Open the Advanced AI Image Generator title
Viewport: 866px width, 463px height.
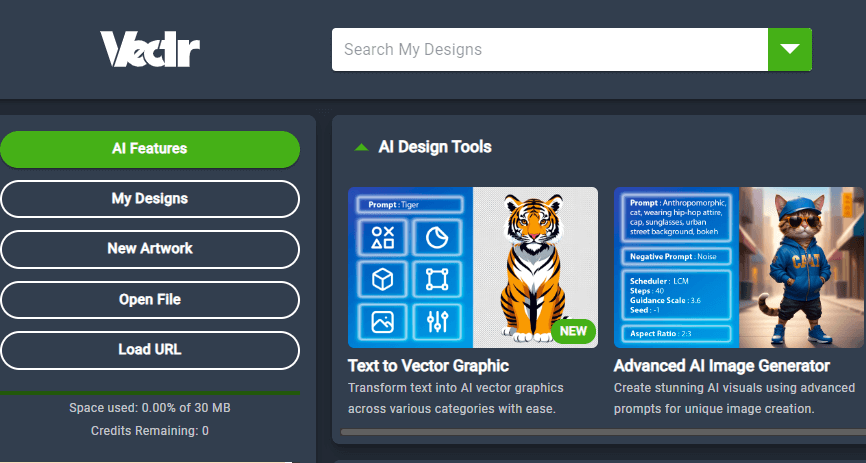pos(721,366)
